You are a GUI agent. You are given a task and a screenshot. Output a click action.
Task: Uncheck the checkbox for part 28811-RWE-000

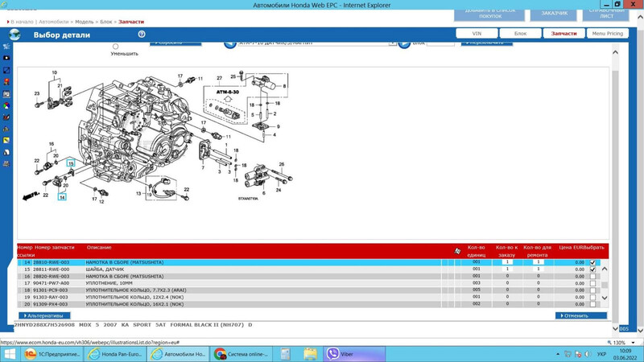click(592, 269)
